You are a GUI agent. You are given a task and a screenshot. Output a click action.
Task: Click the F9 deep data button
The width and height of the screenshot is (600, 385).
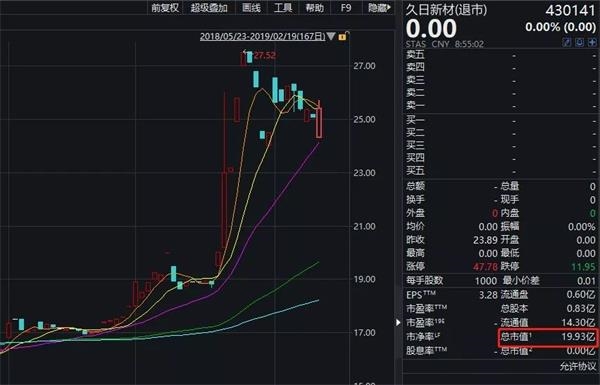point(346,8)
